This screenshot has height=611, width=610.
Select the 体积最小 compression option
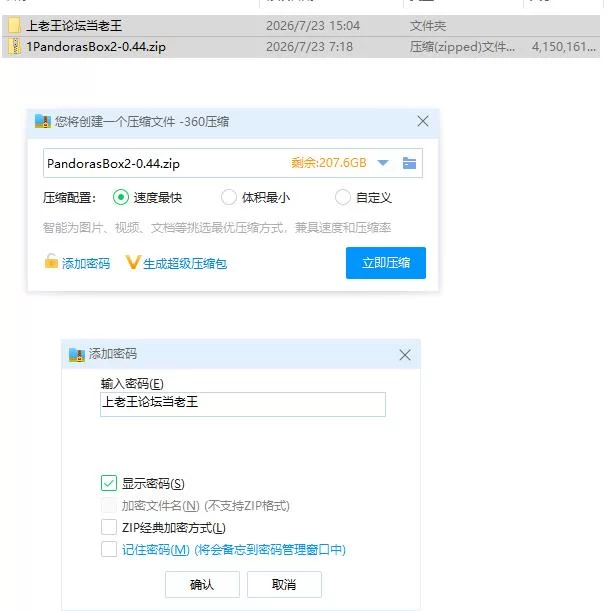[228, 197]
